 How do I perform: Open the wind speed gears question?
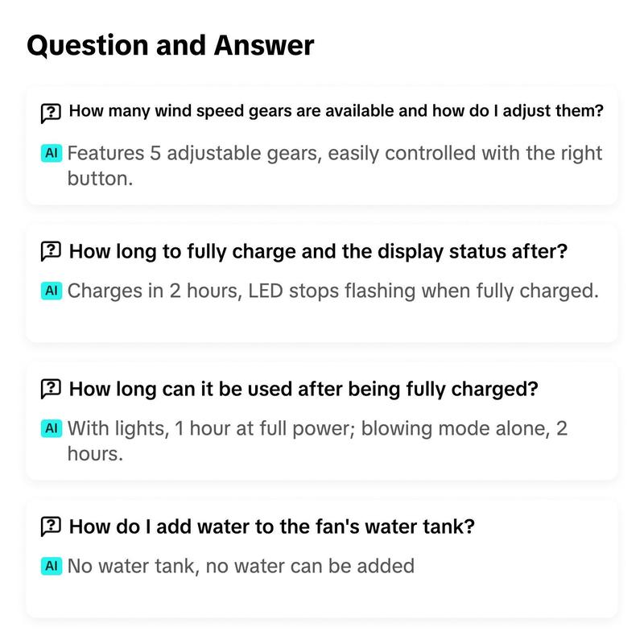[x=336, y=111]
